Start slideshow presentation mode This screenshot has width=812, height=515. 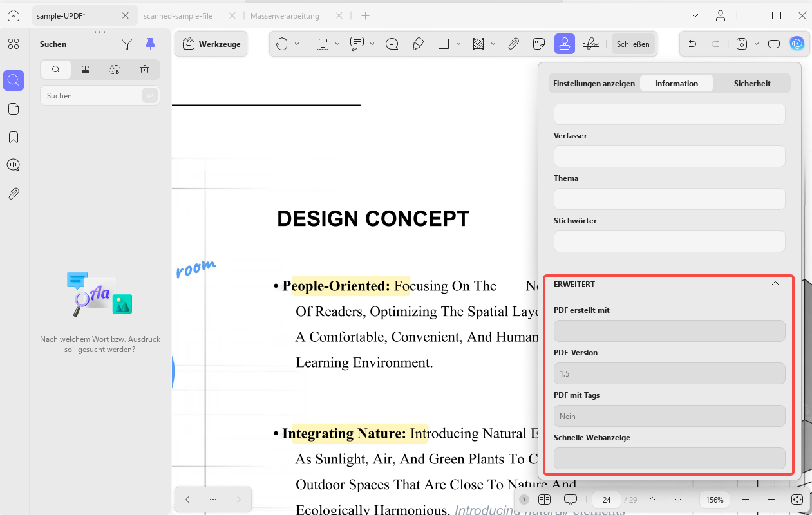point(570,500)
